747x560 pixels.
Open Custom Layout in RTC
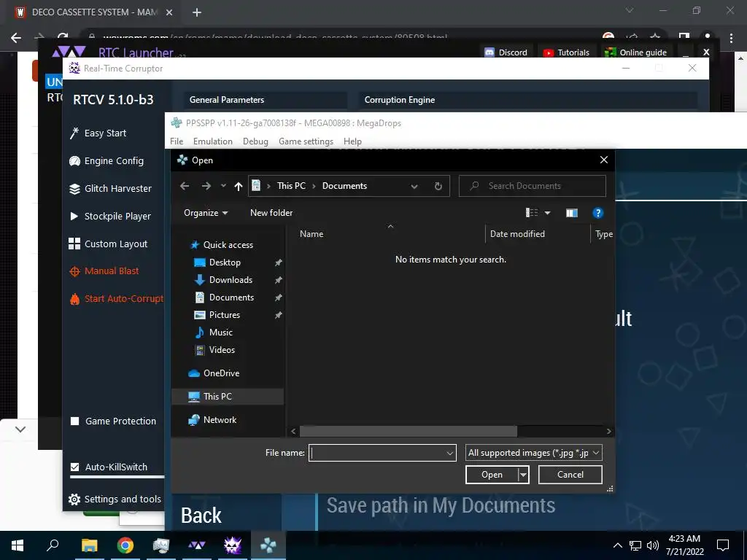pyautogui.click(x=116, y=244)
